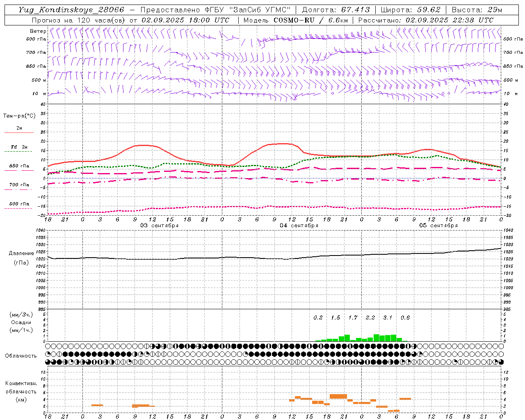Click the "(мм/3ч.)" units label
The image size is (525, 420).
click(x=21, y=315)
